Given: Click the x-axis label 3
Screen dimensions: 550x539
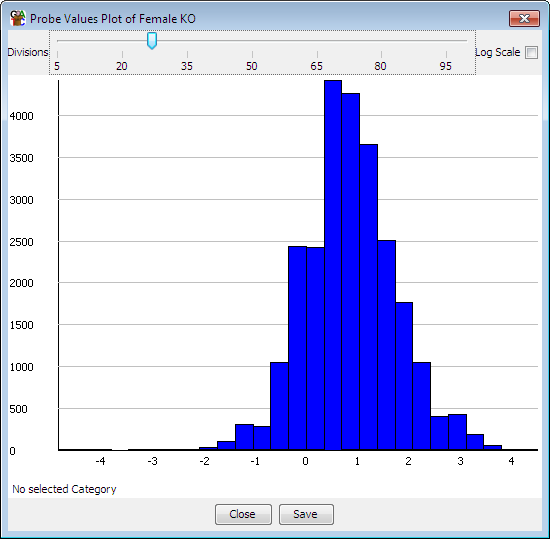Looking at the screenshot, I should pyautogui.click(x=460, y=461).
